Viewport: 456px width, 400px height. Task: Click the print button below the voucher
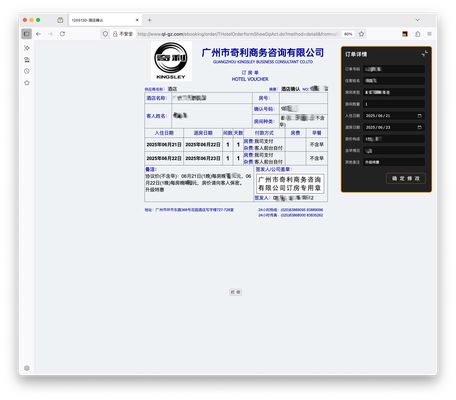pos(235,292)
